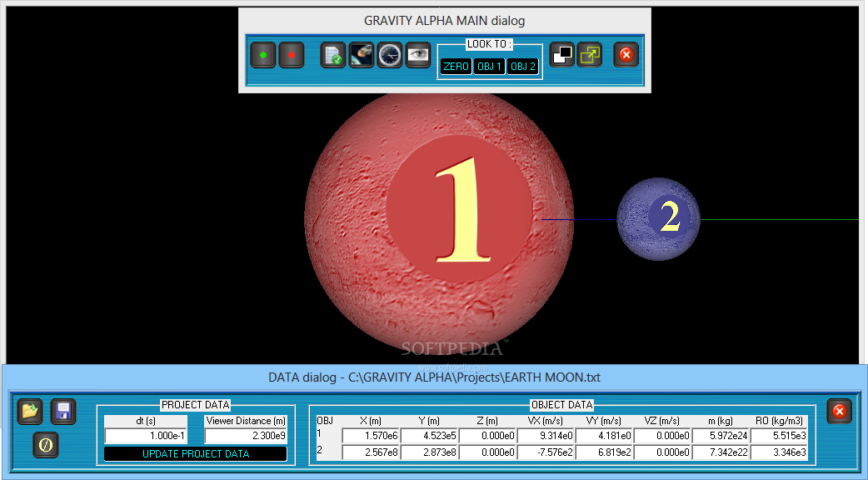Image resolution: width=868 pixels, height=480 pixels.
Task: Select object 1 X (m) cell 1.570e6
Action: pos(371,436)
